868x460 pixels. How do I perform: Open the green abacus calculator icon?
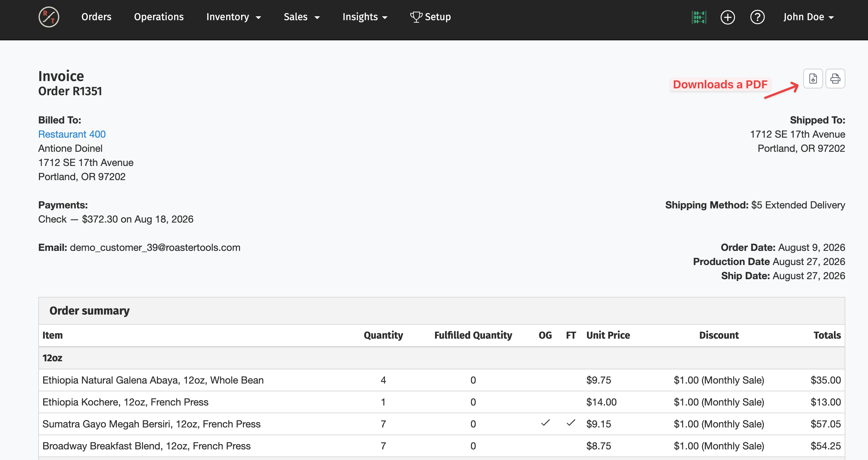coord(699,17)
